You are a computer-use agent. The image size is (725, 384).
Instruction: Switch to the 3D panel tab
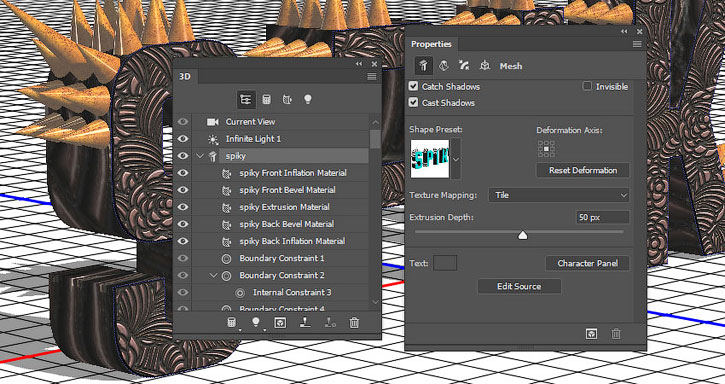[184, 76]
